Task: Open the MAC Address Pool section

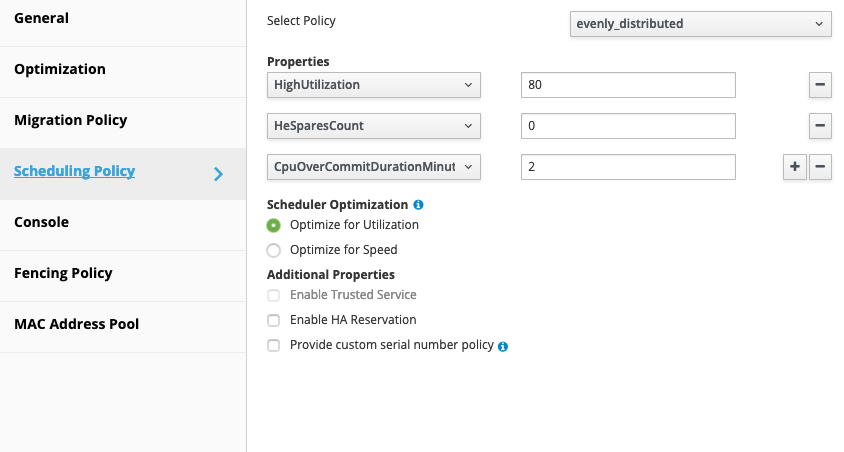Action: point(77,324)
